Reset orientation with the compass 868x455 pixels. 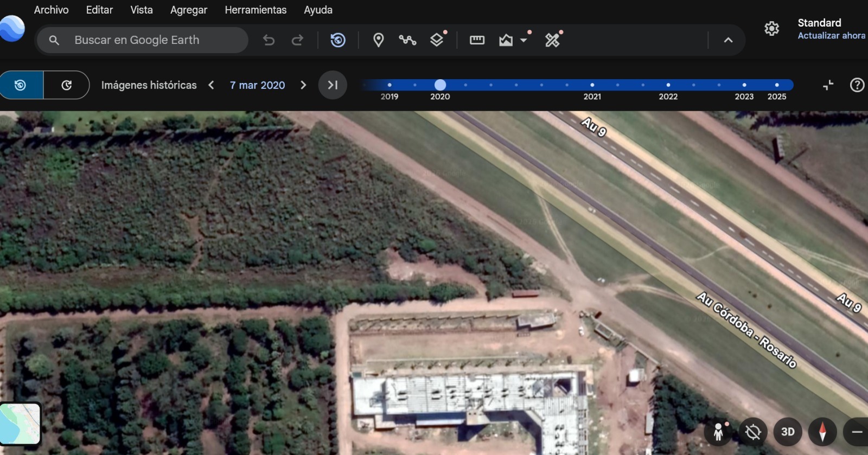point(822,432)
